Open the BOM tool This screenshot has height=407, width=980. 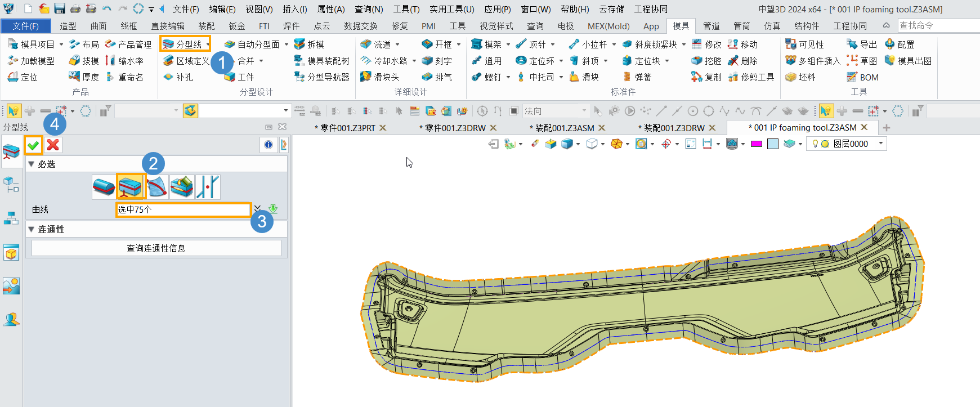click(x=863, y=77)
